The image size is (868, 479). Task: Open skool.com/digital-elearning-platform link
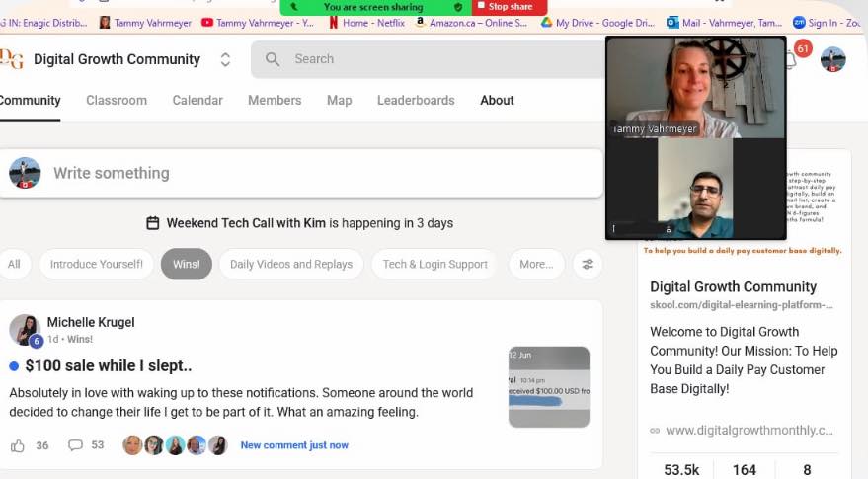point(742,304)
